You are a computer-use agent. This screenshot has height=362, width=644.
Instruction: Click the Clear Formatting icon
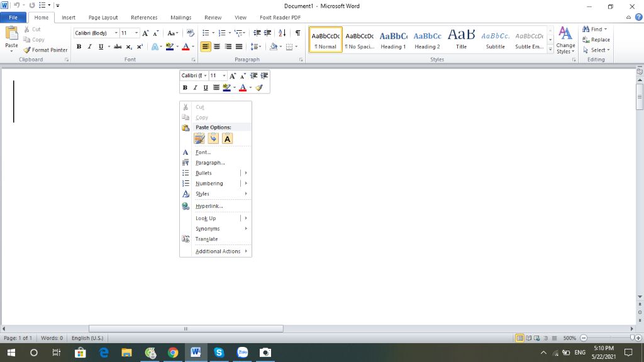click(x=190, y=33)
